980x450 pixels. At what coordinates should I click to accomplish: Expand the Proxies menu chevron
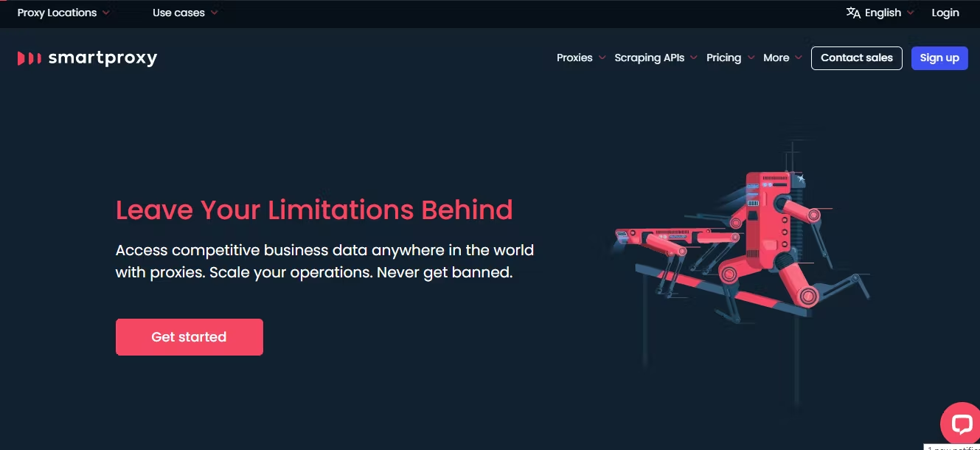point(602,58)
